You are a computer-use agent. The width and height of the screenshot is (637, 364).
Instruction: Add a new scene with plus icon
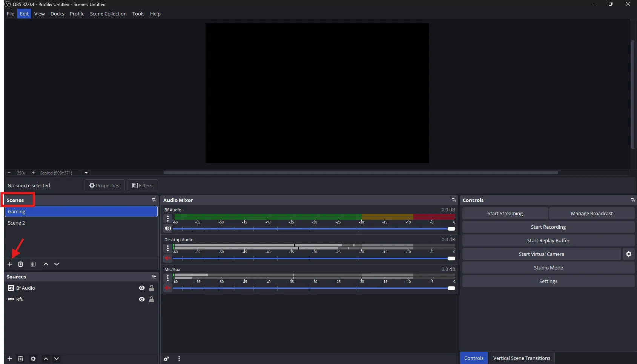(10, 264)
